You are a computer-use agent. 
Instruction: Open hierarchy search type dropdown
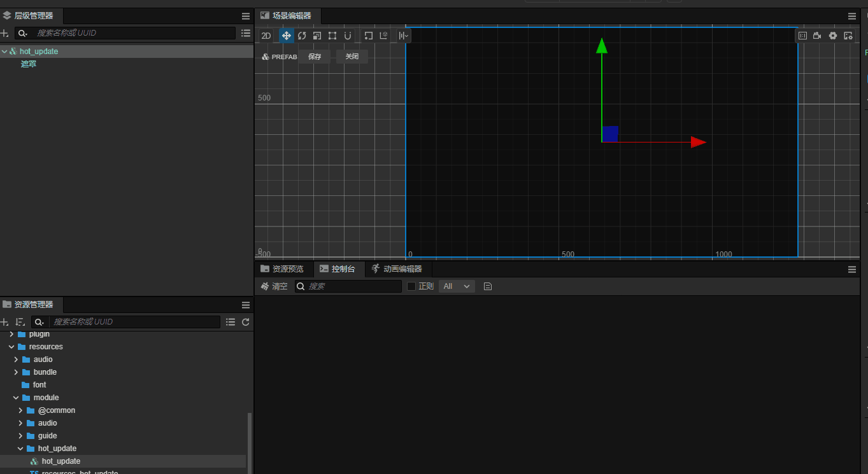click(22, 33)
